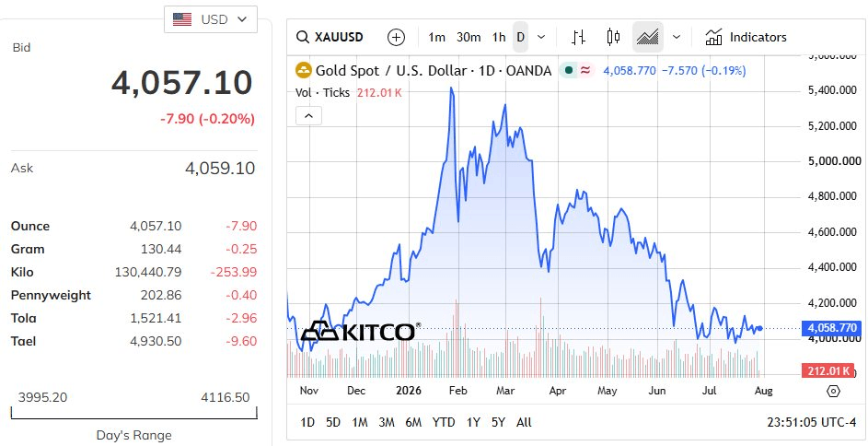Collapse the chart legend with chevron
The image size is (868, 446).
[x=309, y=116]
